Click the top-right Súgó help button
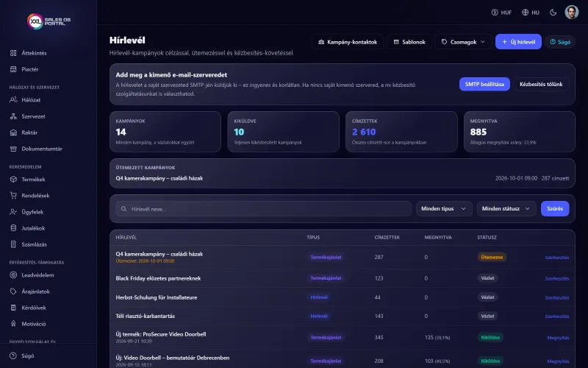This screenshot has height=368, width=588. tap(560, 42)
